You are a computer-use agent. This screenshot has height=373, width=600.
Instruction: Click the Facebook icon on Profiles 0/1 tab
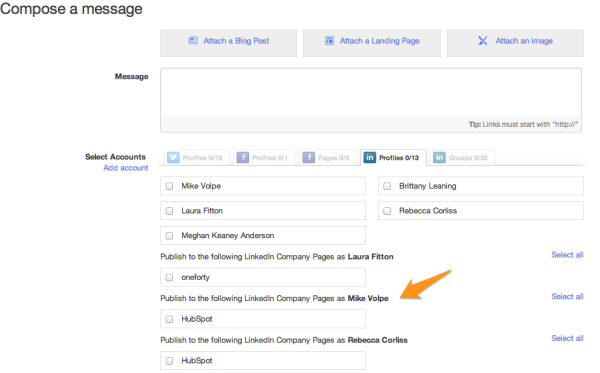pos(243,158)
